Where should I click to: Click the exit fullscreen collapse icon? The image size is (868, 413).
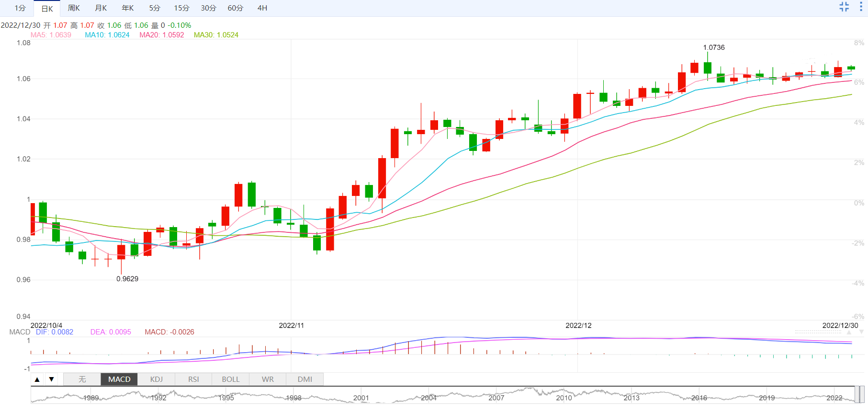[x=844, y=7]
